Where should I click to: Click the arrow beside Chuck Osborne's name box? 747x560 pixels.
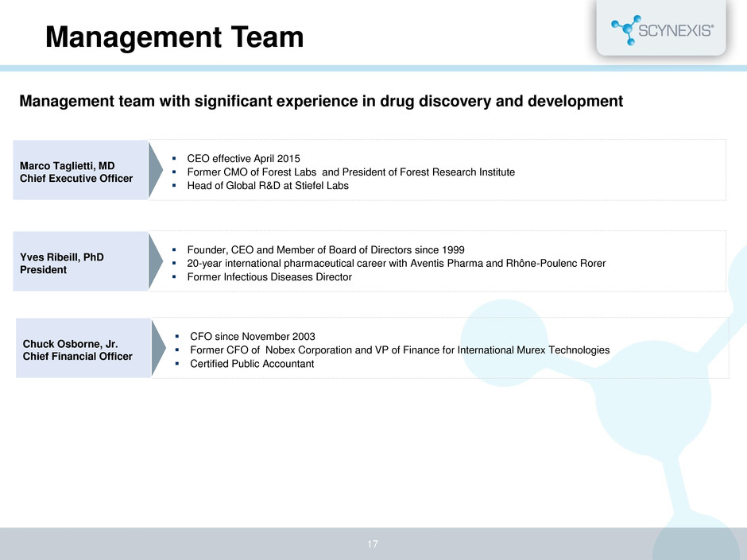pos(159,348)
